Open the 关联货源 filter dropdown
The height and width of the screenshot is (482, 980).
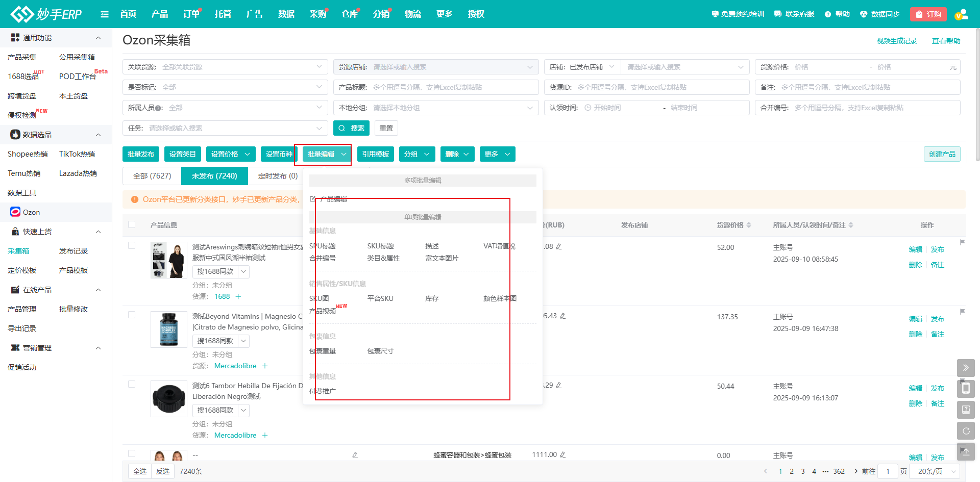point(225,67)
